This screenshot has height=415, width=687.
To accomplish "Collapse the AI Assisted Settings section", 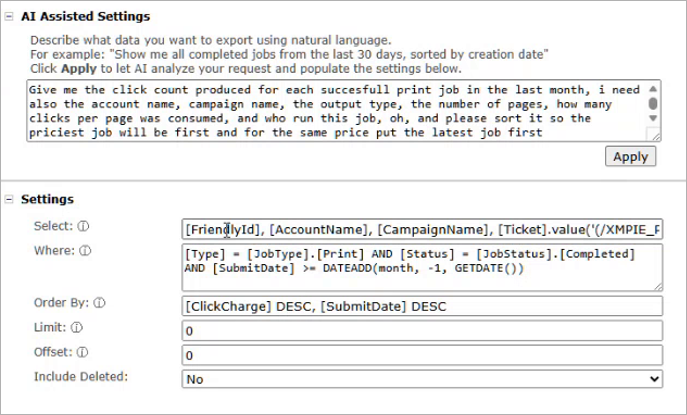I will (x=9, y=17).
